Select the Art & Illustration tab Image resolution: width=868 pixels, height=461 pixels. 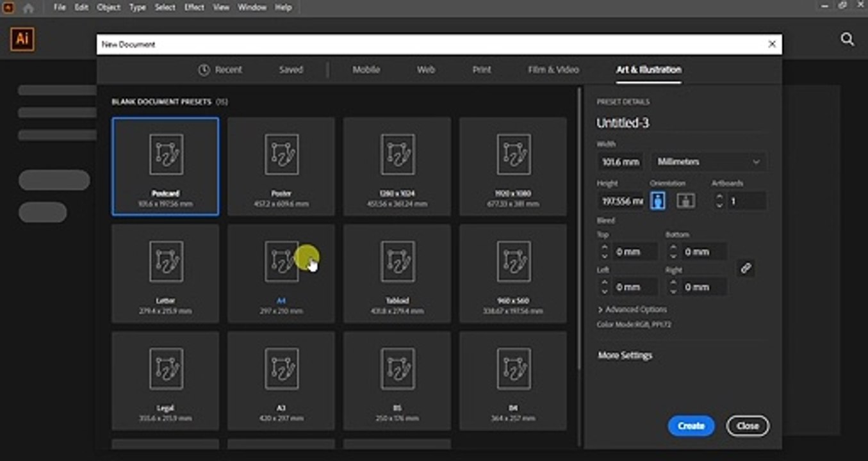coord(649,70)
